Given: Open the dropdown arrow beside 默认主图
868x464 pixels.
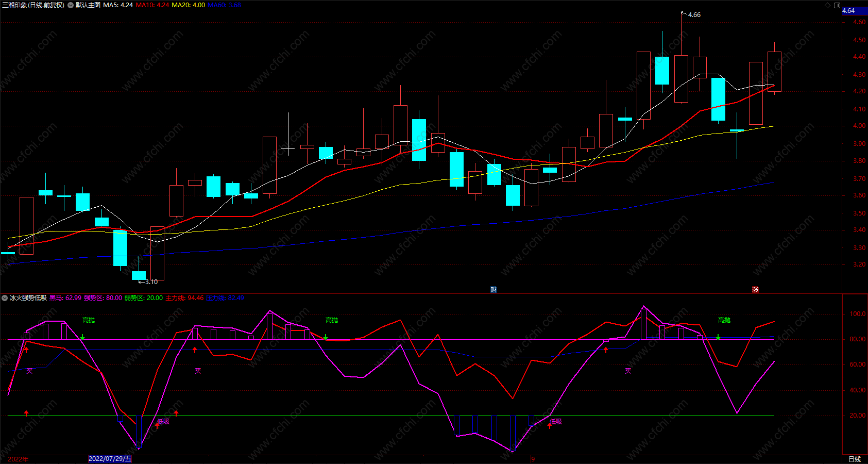Looking at the screenshot, I should (71, 5).
